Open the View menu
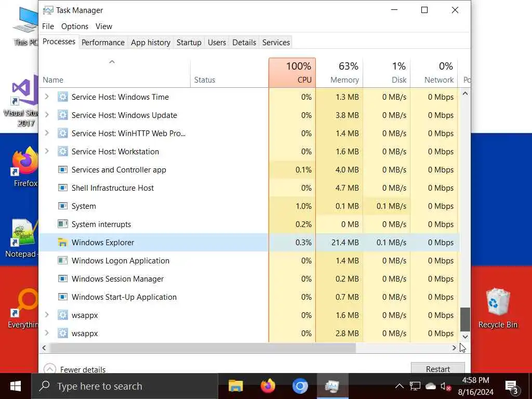The height and width of the screenshot is (399, 532). tap(103, 26)
